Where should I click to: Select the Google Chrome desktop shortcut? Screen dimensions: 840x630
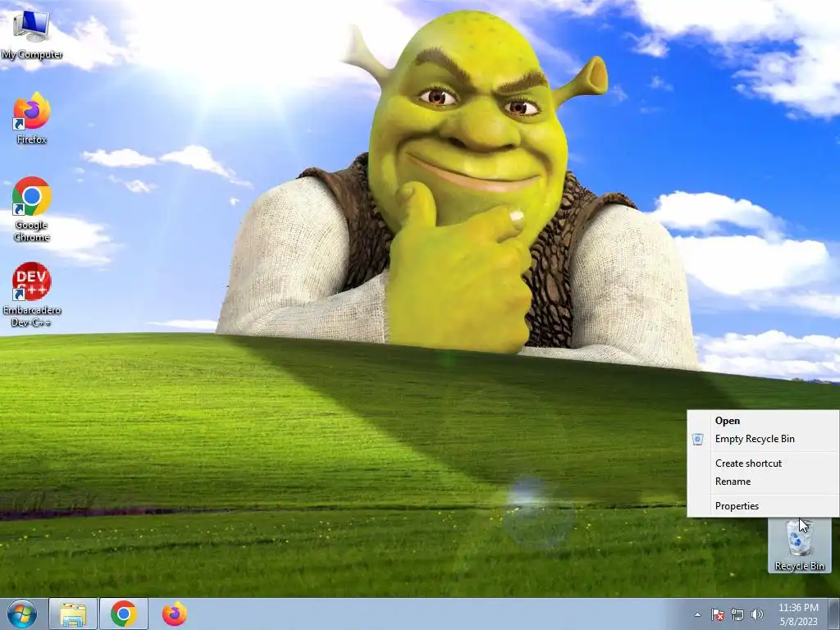click(32, 209)
